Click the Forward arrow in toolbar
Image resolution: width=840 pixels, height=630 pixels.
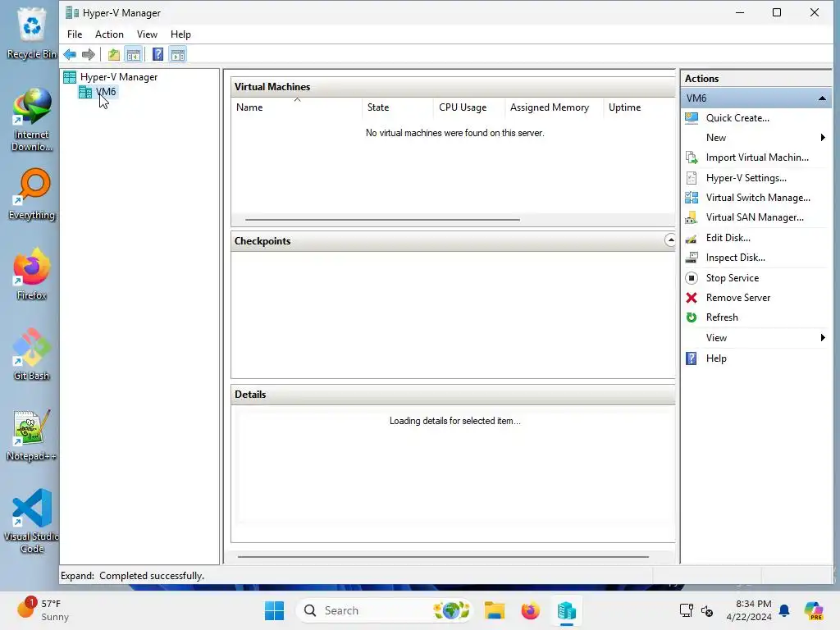(x=89, y=55)
